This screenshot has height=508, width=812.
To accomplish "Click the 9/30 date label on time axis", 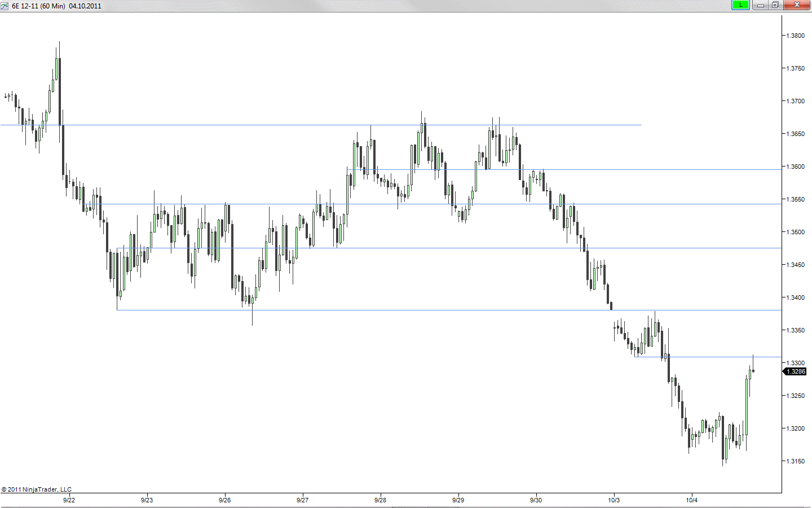I will point(536,500).
